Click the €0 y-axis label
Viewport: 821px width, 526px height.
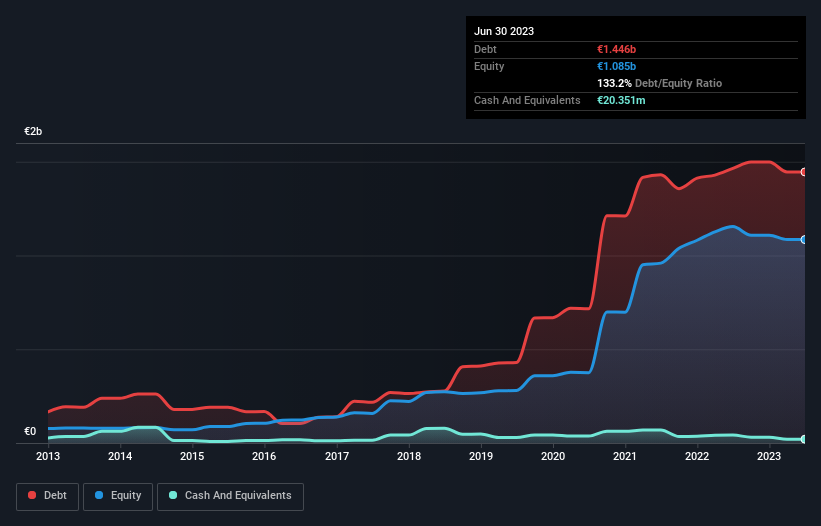click(30, 431)
